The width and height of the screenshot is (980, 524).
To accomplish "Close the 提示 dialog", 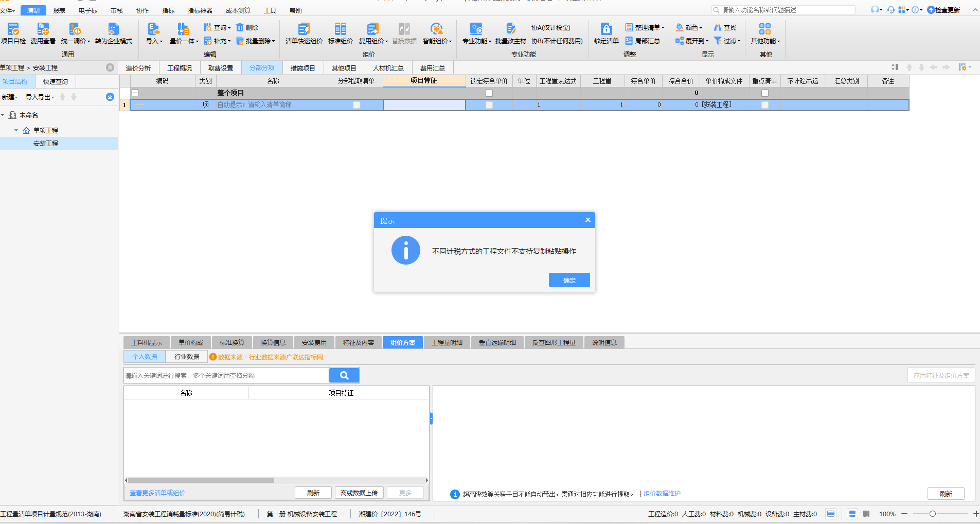I will [588, 220].
